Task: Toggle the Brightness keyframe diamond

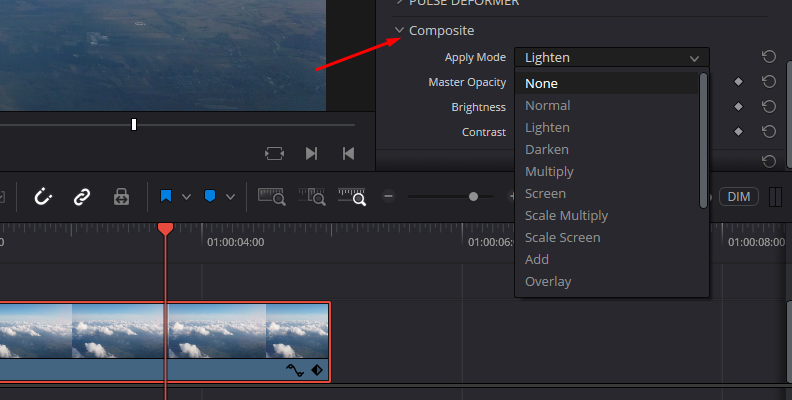Action: point(739,106)
